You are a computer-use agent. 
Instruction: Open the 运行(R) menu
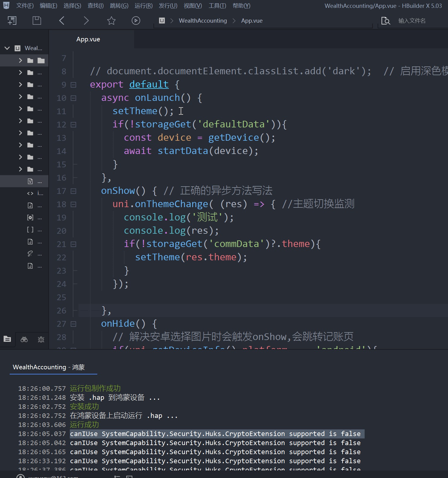[143, 6]
